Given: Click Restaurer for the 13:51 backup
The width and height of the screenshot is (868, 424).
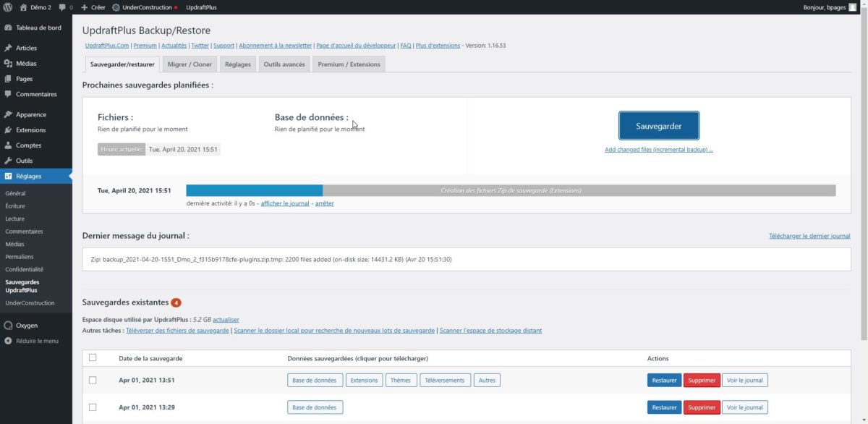Looking at the screenshot, I should coord(664,380).
